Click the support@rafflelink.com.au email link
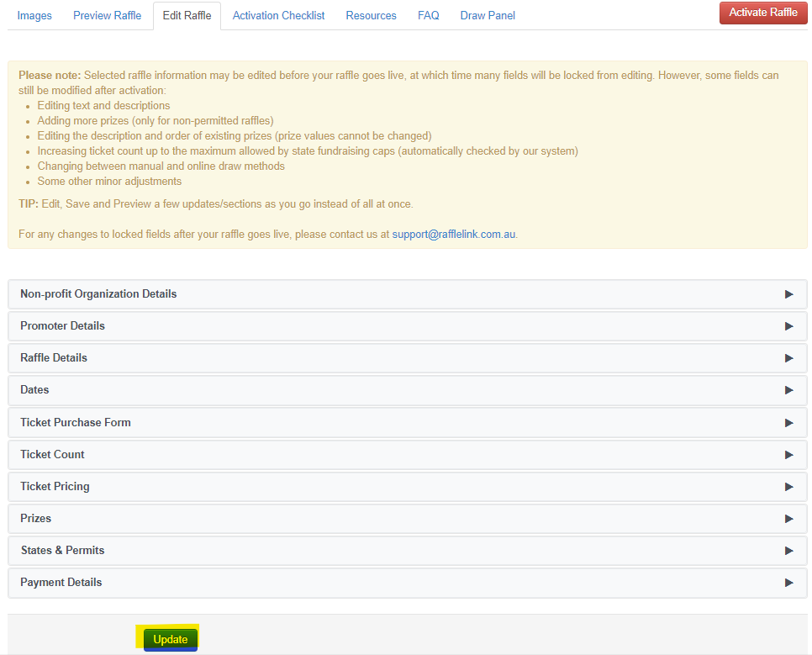Viewport: 812px width, 655px height. (x=454, y=235)
